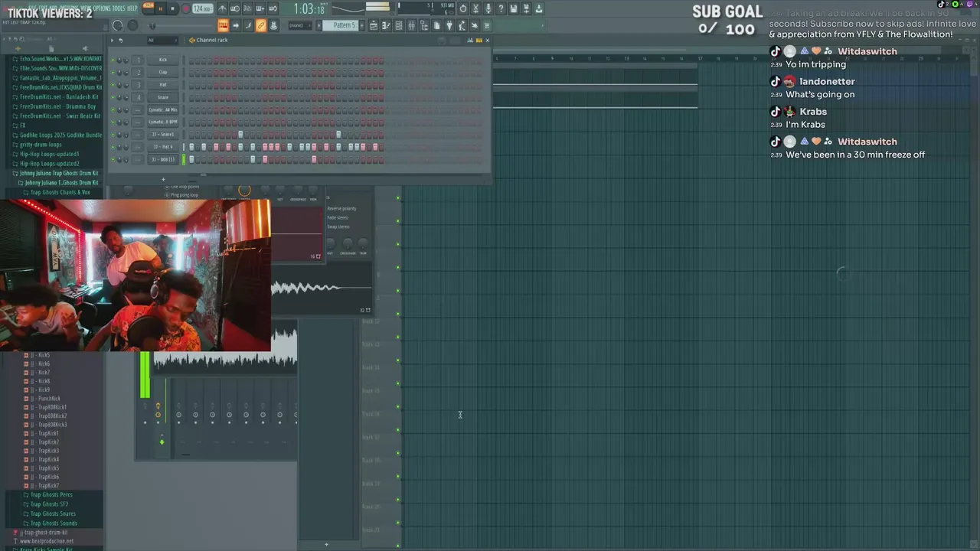Open the HELP menu
The image size is (980, 551).
coord(132,8)
